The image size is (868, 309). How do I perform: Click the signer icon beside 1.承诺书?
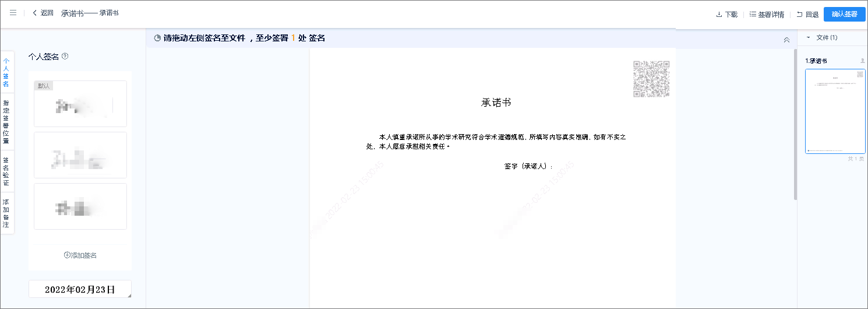click(863, 61)
